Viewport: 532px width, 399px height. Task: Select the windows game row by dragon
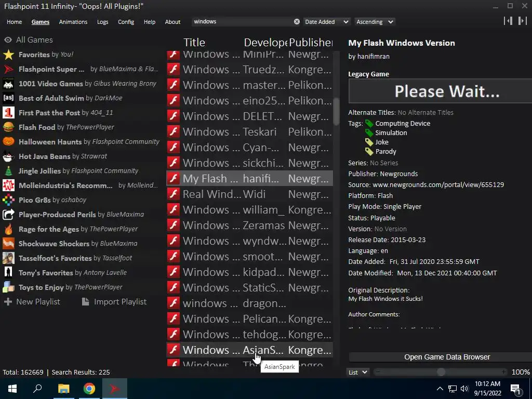click(x=249, y=303)
